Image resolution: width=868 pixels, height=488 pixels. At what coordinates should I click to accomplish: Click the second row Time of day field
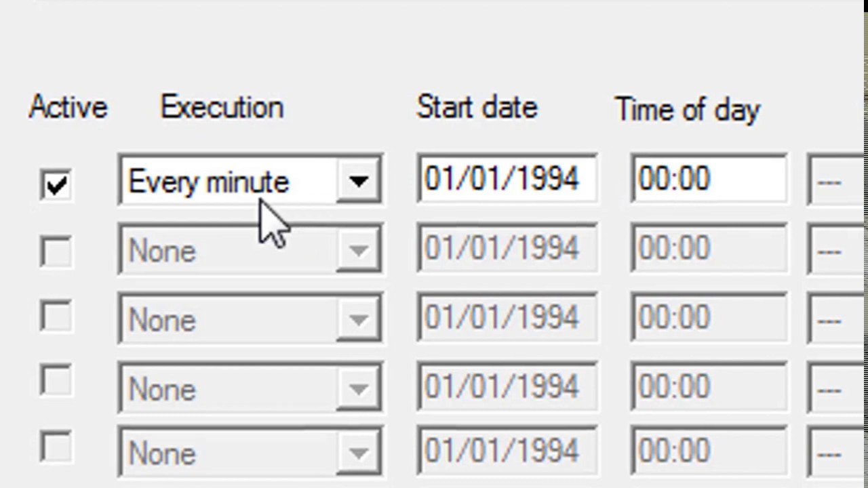click(709, 249)
